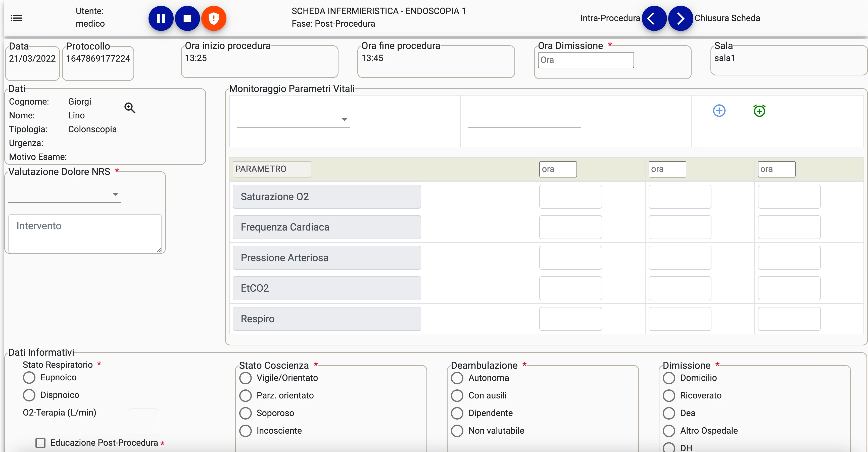This screenshot has height=452, width=868.
Task: Click the orange shield alert icon
Action: pos(214,18)
